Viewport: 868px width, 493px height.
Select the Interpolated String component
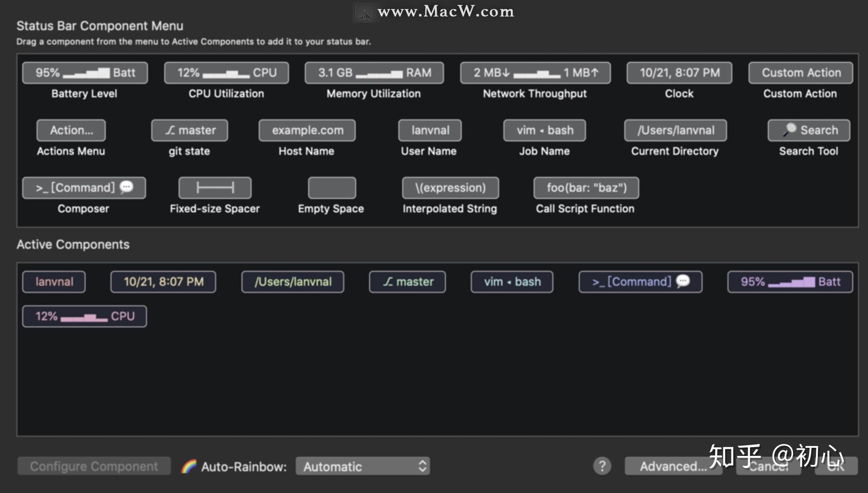(x=450, y=188)
